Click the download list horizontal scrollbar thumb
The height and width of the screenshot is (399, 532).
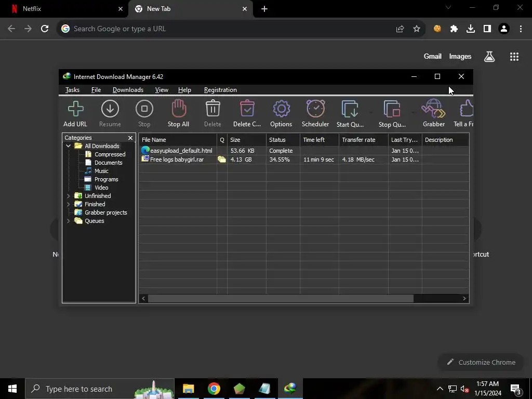281,299
